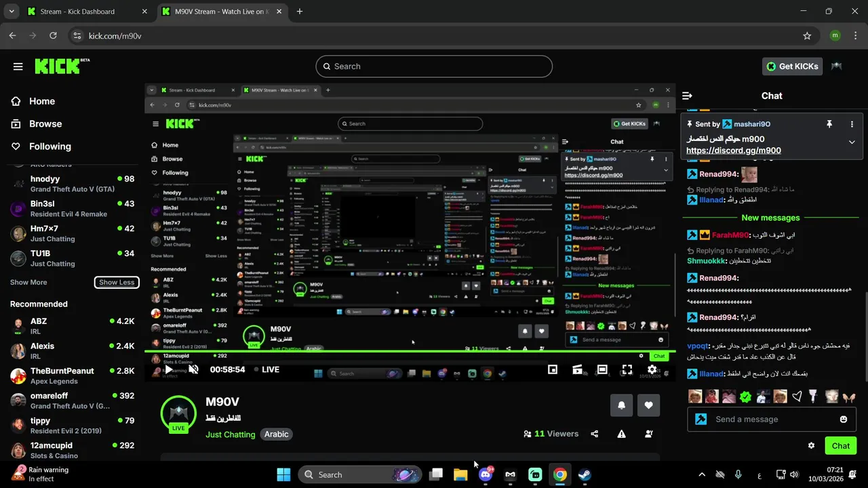The width and height of the screenshot is (868, 488).
Task: Reload the kick.com page
Action: click(x=52, y=36)
